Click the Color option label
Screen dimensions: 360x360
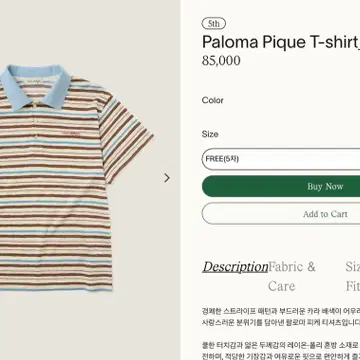pyautogui.click(x=213, y=100)
